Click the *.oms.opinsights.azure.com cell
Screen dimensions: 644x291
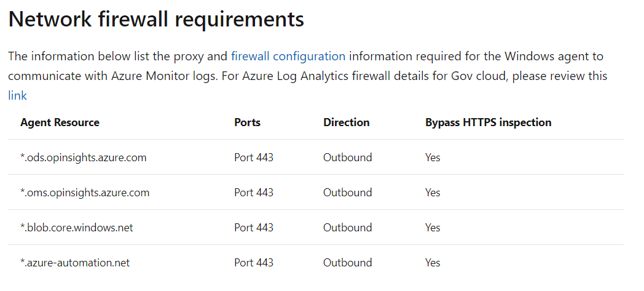click(85, 193)
